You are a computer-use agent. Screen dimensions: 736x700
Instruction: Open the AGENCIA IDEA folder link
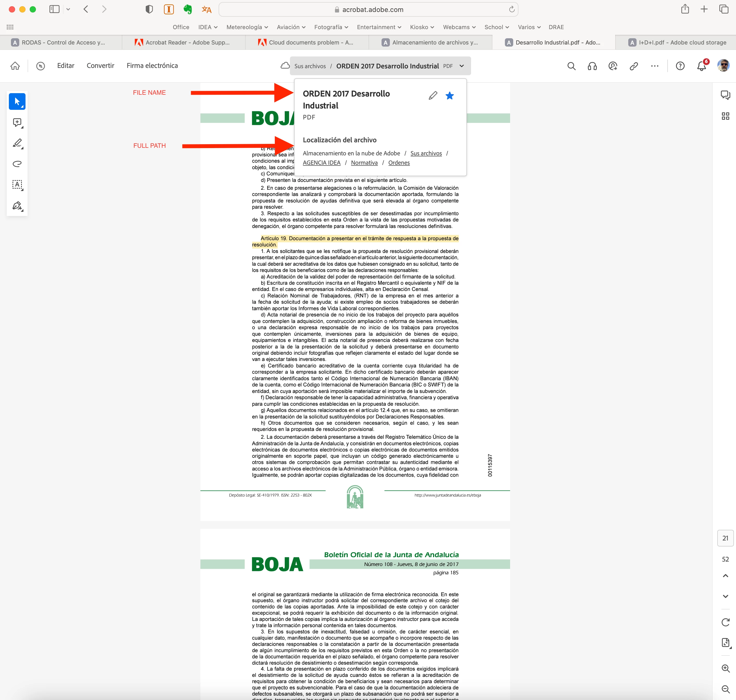click(x=321, y=163)
